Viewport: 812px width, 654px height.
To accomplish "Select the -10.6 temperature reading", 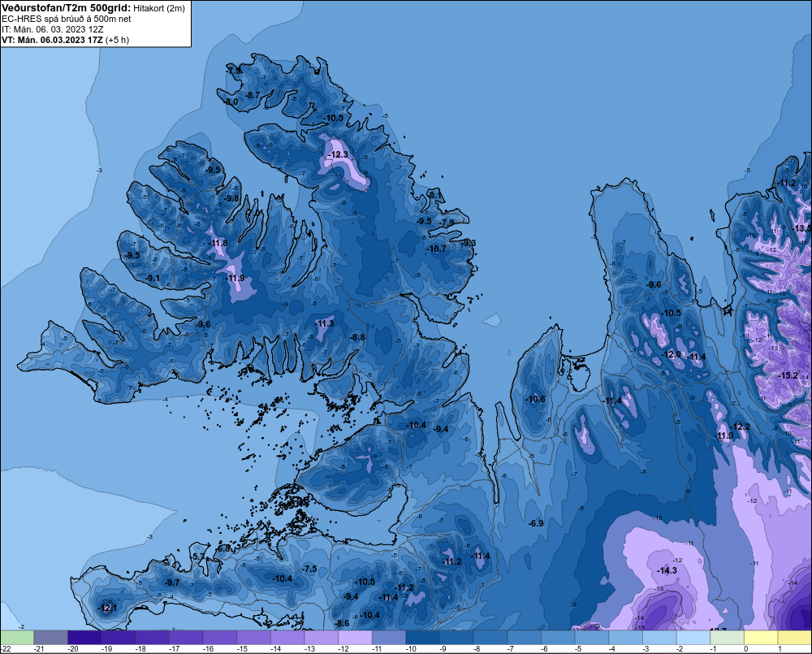I will (535, 399).
